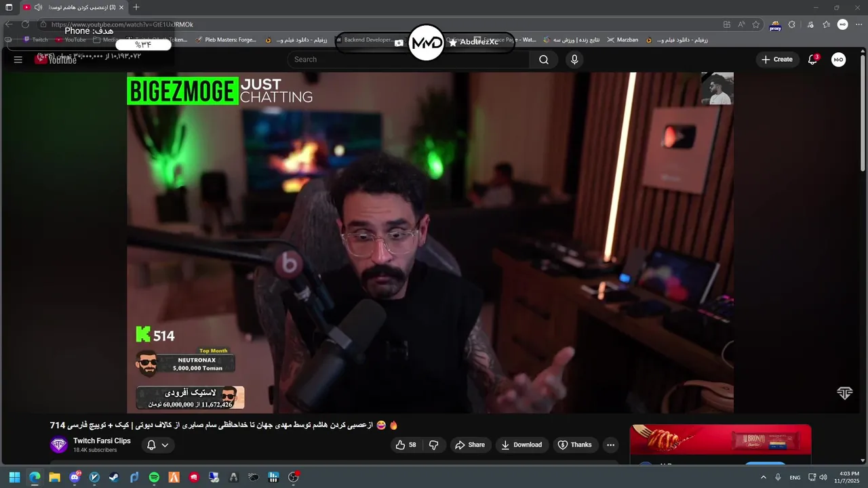
Task: Open the YouTube account avatar menu
Action: tap(839, 60)
